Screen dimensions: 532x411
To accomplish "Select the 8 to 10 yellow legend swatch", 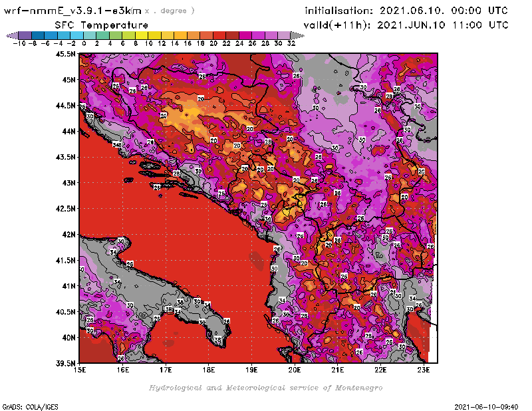I will point(142,35).
